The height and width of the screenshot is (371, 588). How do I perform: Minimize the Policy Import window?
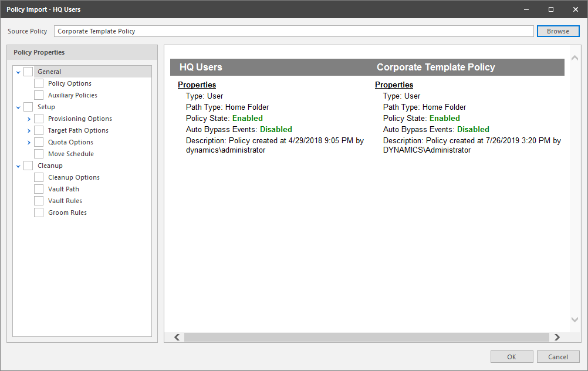(526, 9)
